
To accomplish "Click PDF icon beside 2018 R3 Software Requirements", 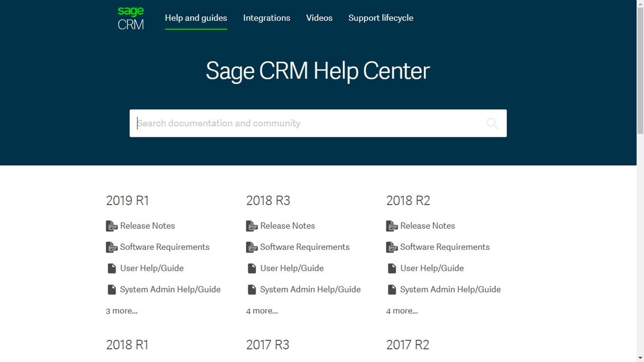I will (252, 247).
